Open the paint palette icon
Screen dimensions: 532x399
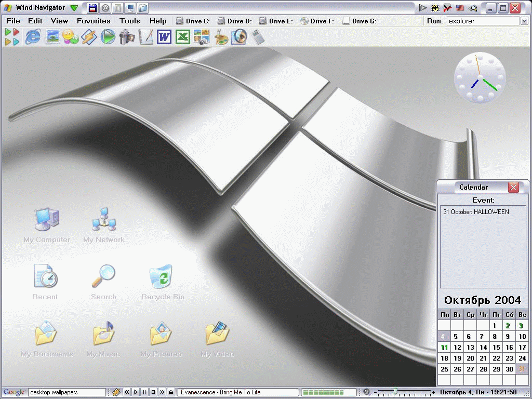pyautogui.click(x=221, y=37)
